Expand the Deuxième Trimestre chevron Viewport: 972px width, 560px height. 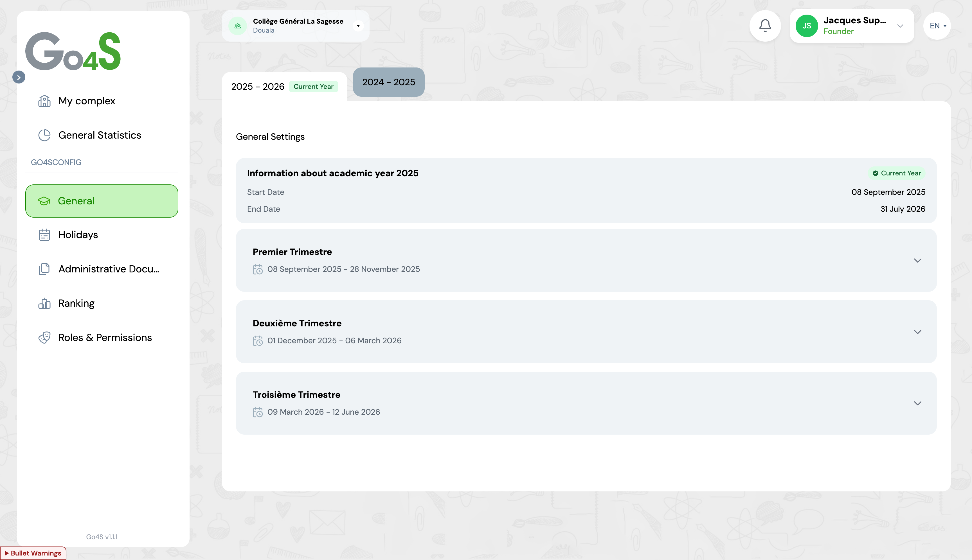[917, 332]
